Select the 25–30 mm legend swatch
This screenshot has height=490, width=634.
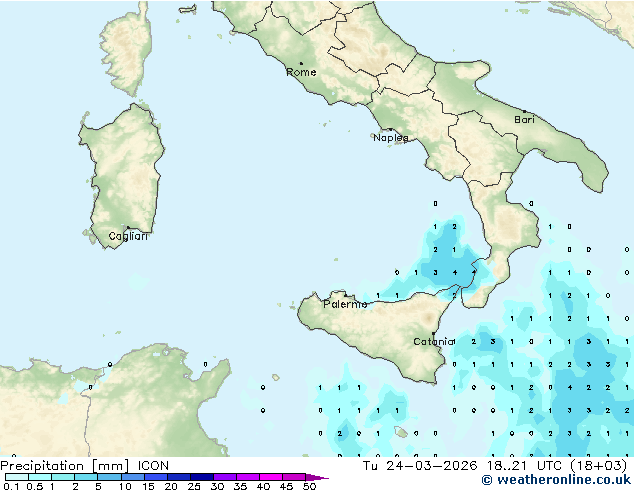201,477
